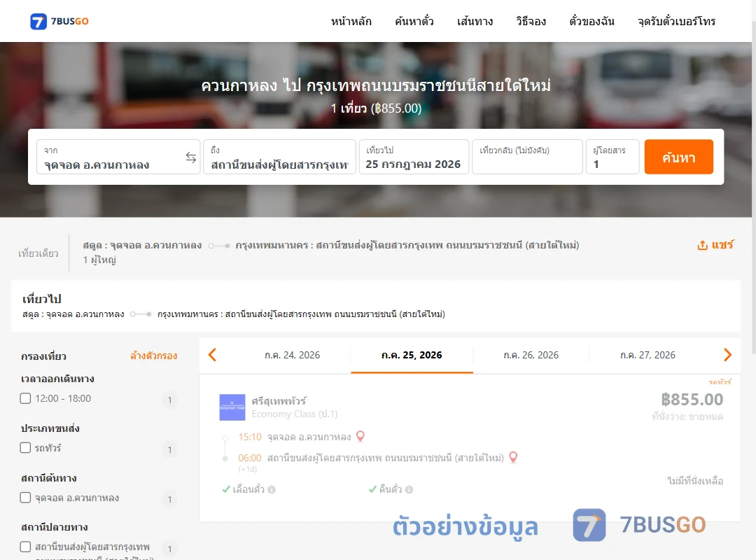
Task: Click ล้างตัวกรอง to clear filters
Action: click(x=154, y=356)
